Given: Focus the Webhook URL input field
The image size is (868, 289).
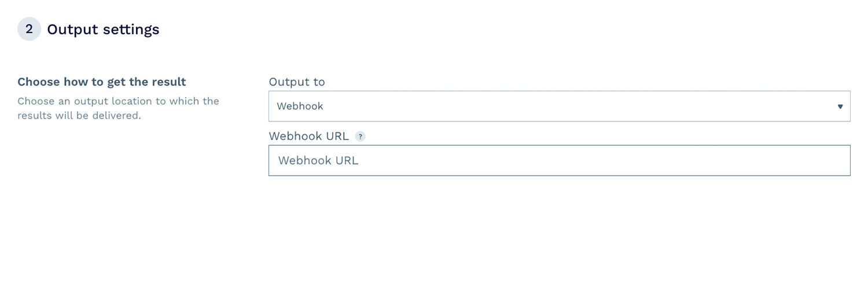Looking at the screenshot, I should [559, 161].
